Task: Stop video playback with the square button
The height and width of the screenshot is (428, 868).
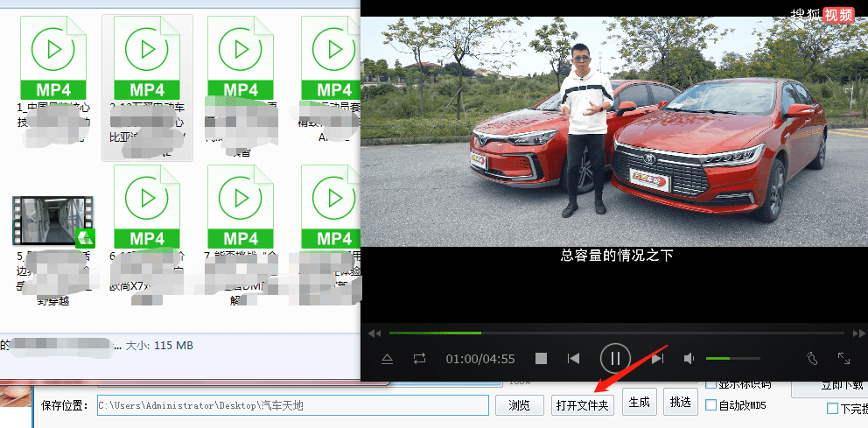Action: coord(541,358)
